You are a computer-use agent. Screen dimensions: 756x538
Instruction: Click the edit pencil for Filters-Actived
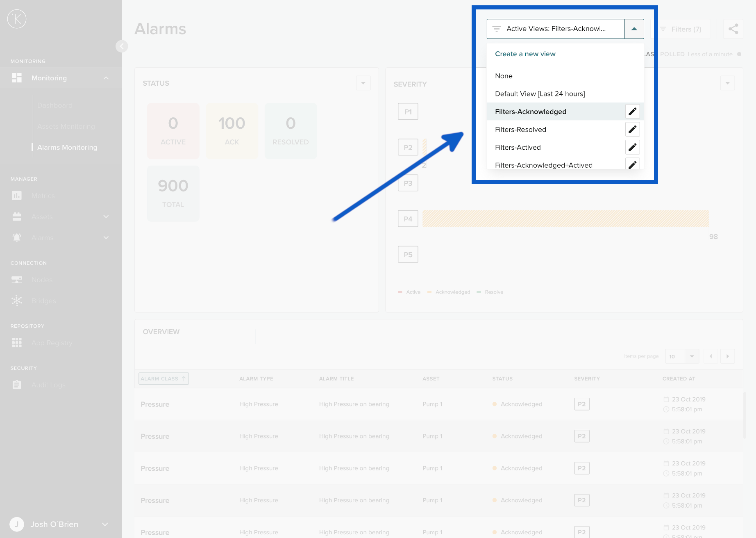[632, 147]
